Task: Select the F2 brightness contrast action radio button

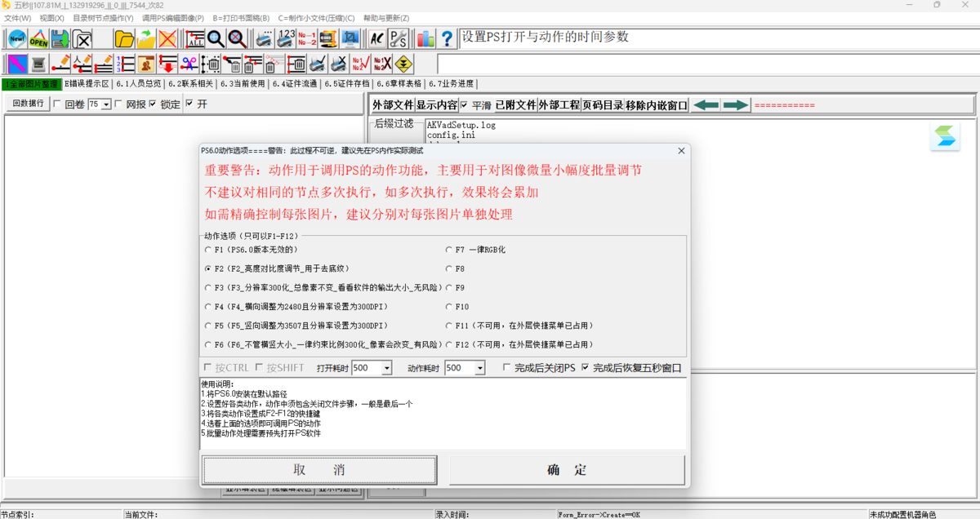Action: click(x=207, y=269)
